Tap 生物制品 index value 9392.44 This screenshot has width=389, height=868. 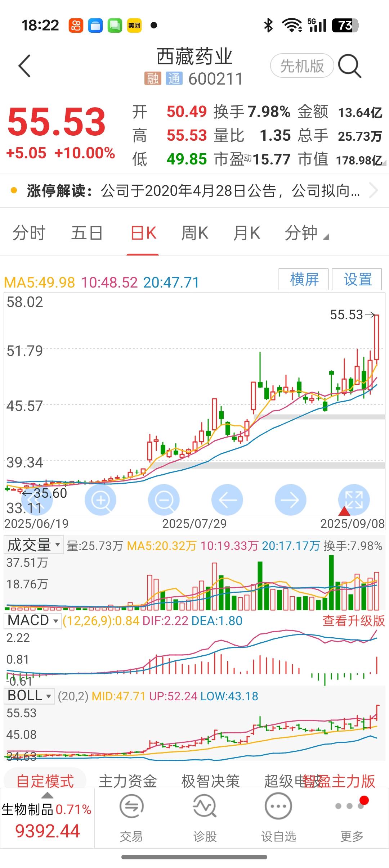(x=47, y=831)
